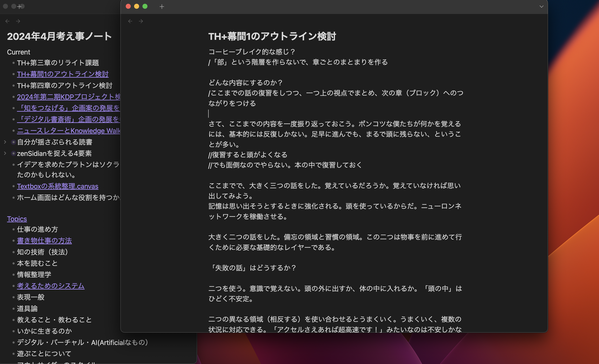The width and height of the screenshot is (599, 364).
Task: Open the tab list chevron at the top right
Action: click(541, 6)
